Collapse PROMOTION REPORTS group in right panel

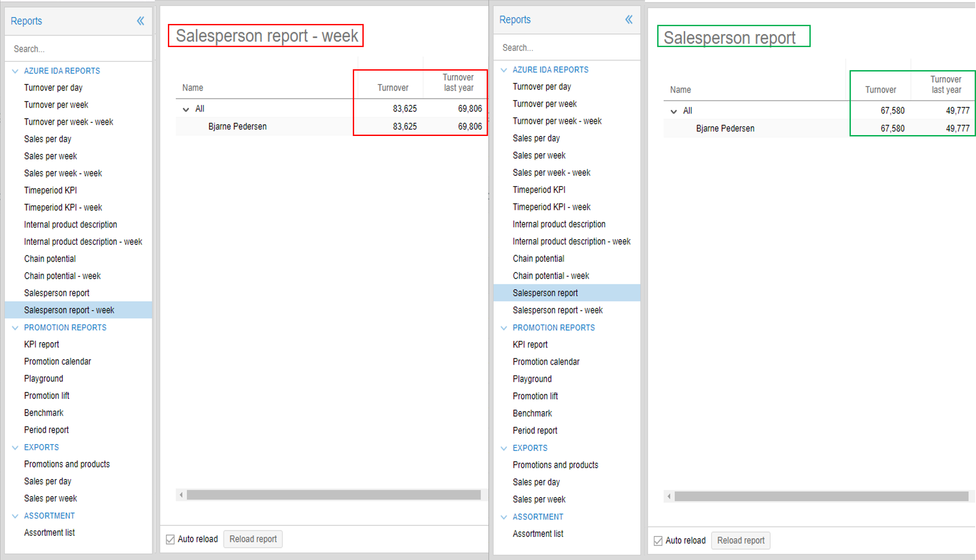coord(504,328)
